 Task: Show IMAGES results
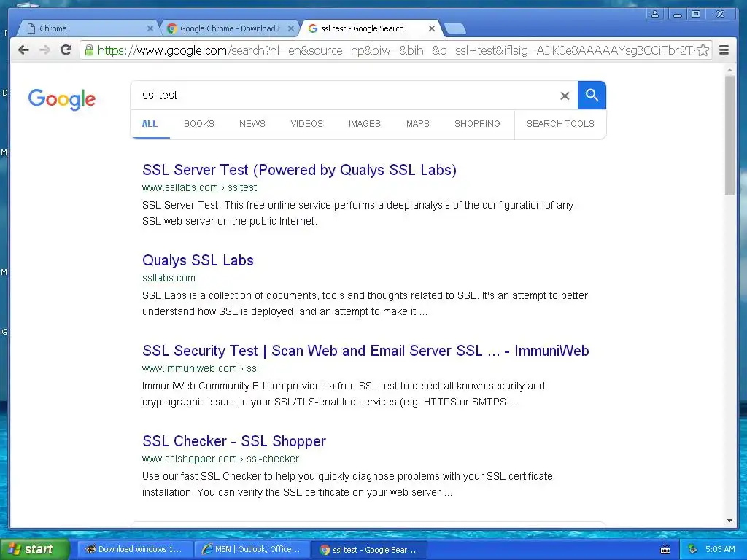[x=365, y=124]
